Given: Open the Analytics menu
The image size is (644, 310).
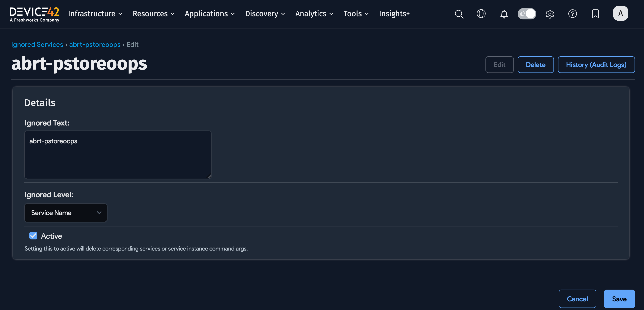Looking at the screenshot, I should (x=314, y=14).
